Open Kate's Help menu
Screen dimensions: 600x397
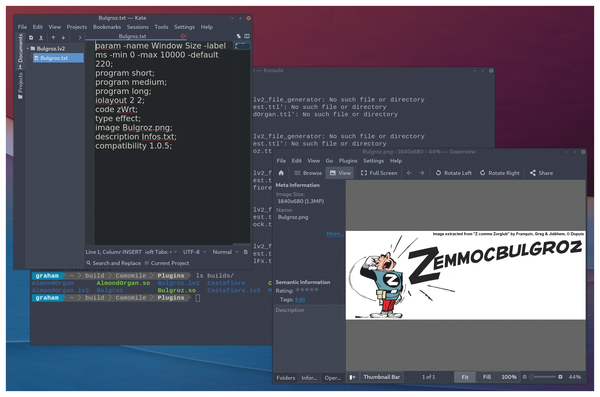tap(207, 27)
